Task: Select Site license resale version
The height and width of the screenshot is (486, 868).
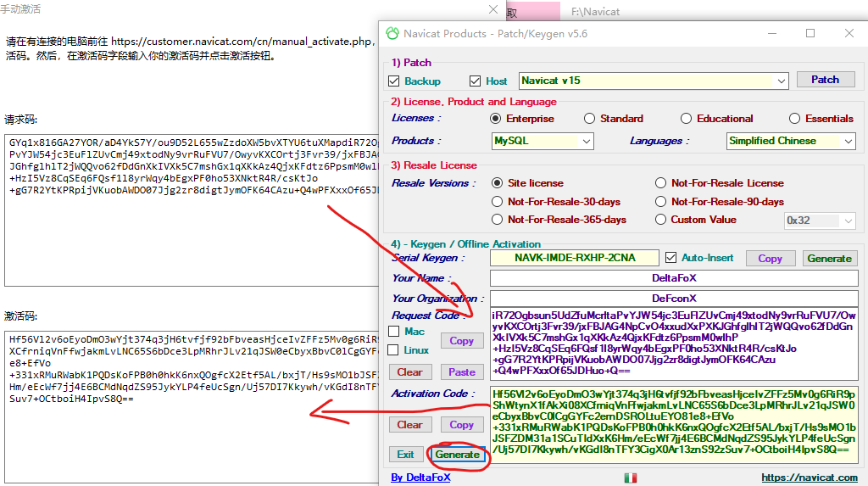Action: point(497,183)
